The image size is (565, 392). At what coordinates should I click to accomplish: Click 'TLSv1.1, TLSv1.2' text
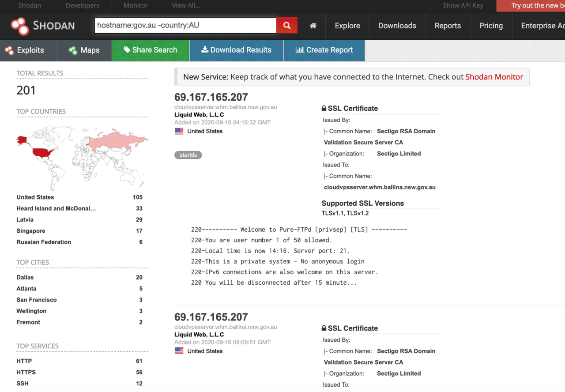click(345, 213)
